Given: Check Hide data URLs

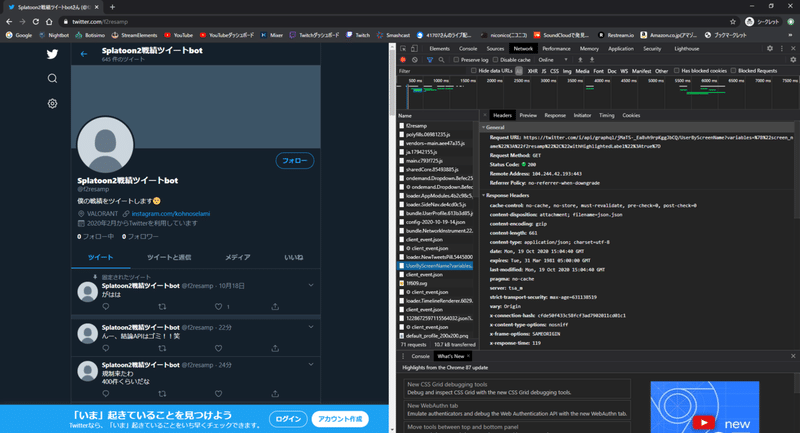Looking at the screenshot, I should (x=473, y=71).
